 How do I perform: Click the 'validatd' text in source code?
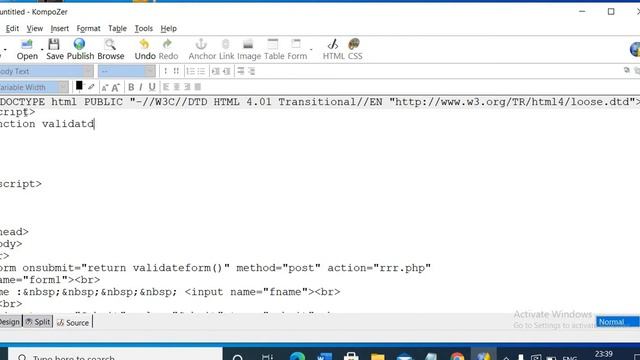tap(68, 124)
